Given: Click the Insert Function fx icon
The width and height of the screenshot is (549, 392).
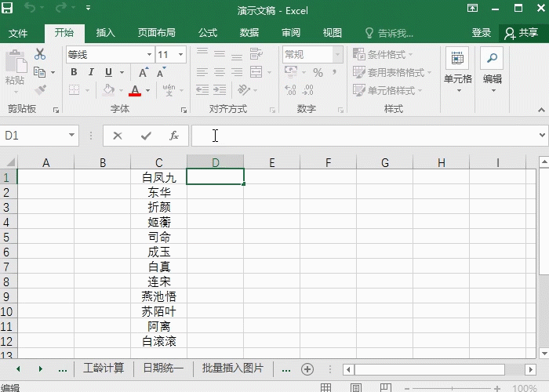Looking at the screenshot, I should click(174, 136).
